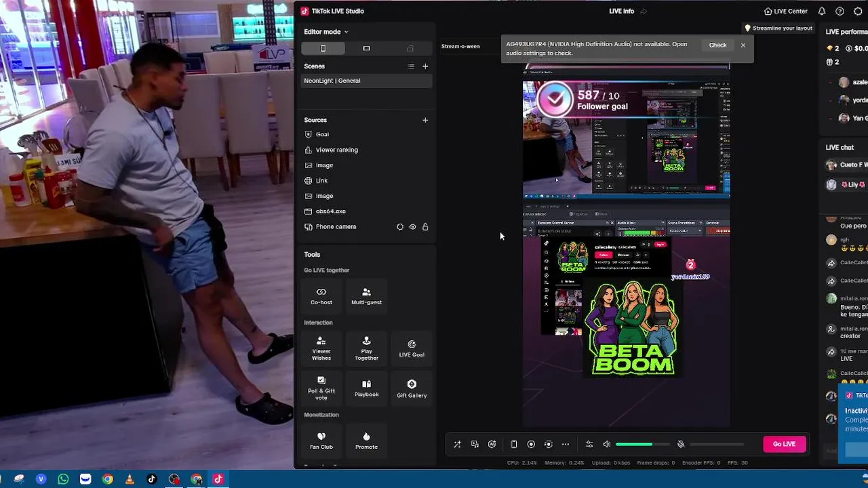Toggle visibility of Phone camera source
Viewport: 868px width, 488px height.
click(x=412, y=227)
